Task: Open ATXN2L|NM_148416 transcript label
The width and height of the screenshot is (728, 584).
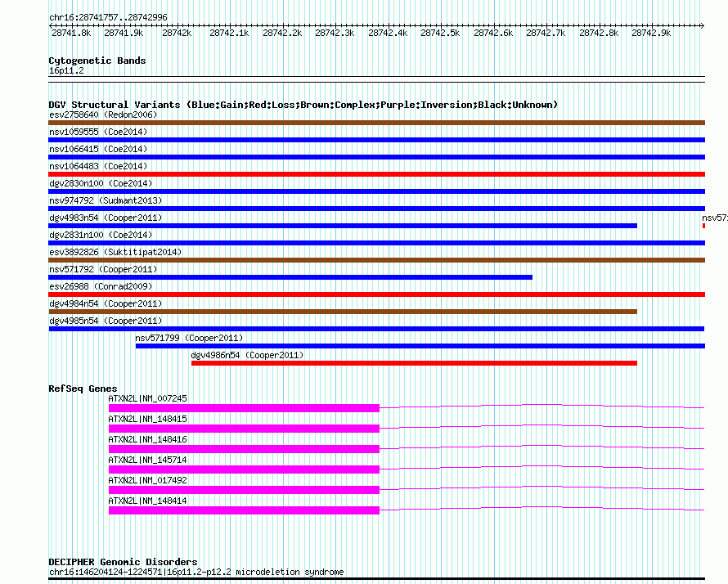Action: (147, 439)
